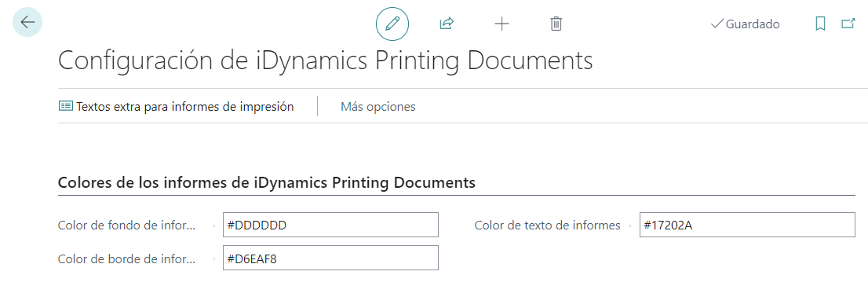Click the #D6EAF8 border color field
868x297 pixels.
click(x=330, y=258)
